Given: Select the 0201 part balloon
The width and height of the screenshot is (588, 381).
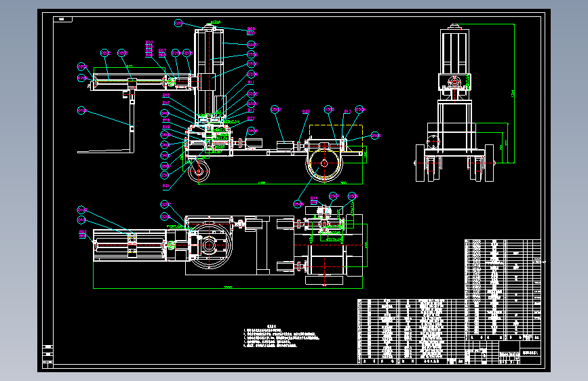Looking at the screenshot, I should (x=82, y=67).
